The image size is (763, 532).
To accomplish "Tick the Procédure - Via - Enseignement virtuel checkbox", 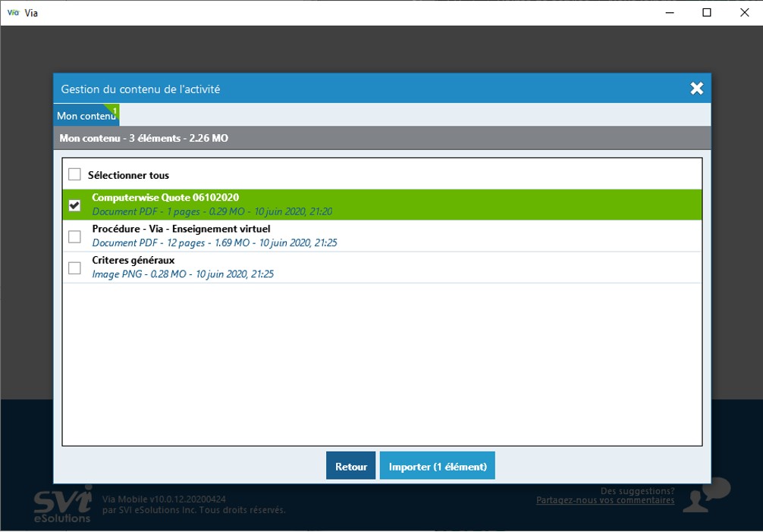I will (74, 236).
